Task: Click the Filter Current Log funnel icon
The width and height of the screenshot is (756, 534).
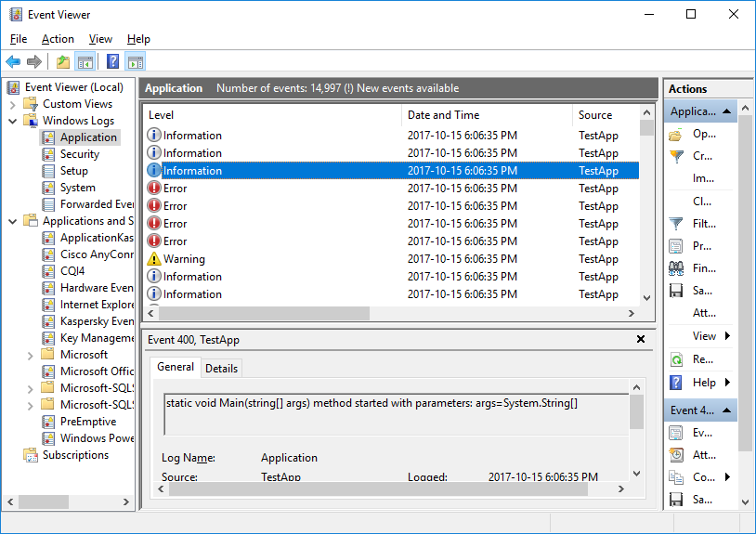Action: 676,224
